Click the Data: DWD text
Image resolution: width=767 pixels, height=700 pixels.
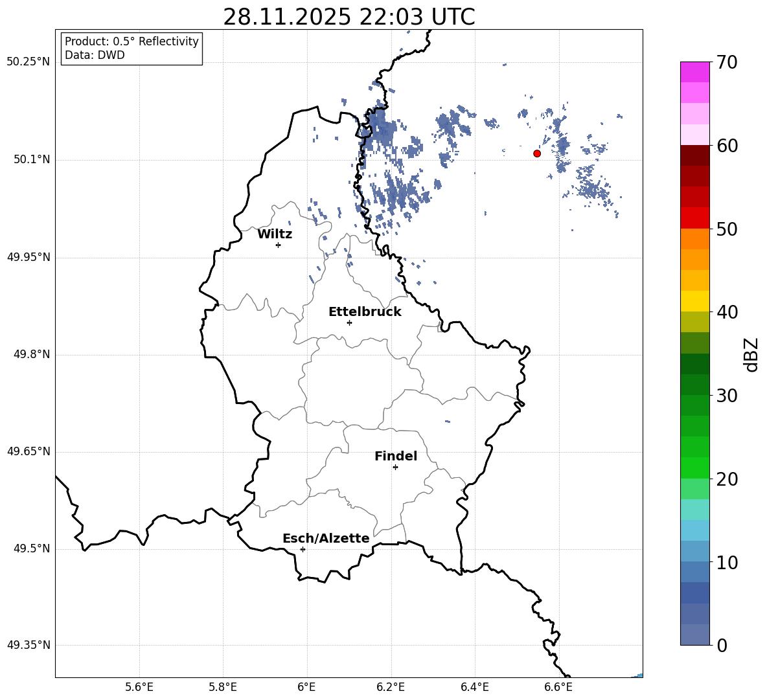pos(95,55)
